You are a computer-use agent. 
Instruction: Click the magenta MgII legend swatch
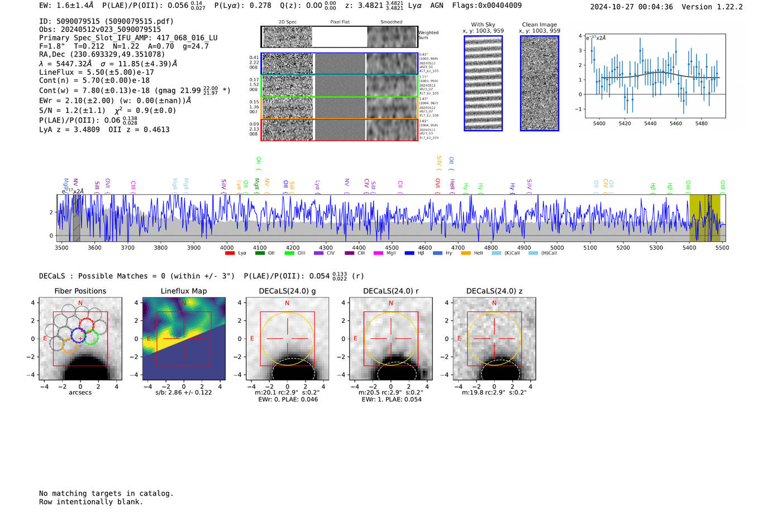378,253
